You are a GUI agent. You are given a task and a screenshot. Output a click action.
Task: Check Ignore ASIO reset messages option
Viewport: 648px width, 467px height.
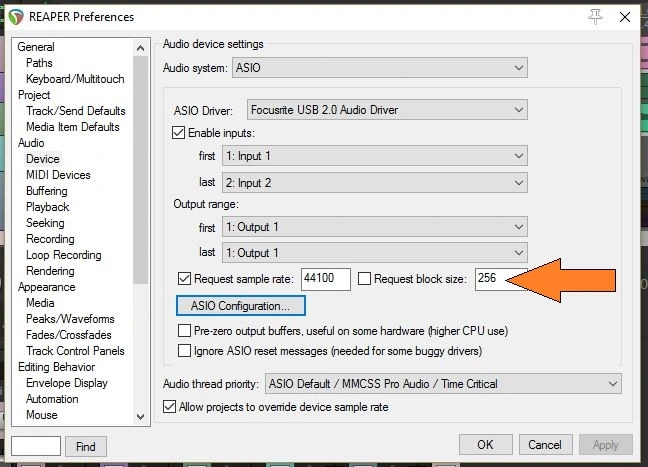[x=184, y=351]
